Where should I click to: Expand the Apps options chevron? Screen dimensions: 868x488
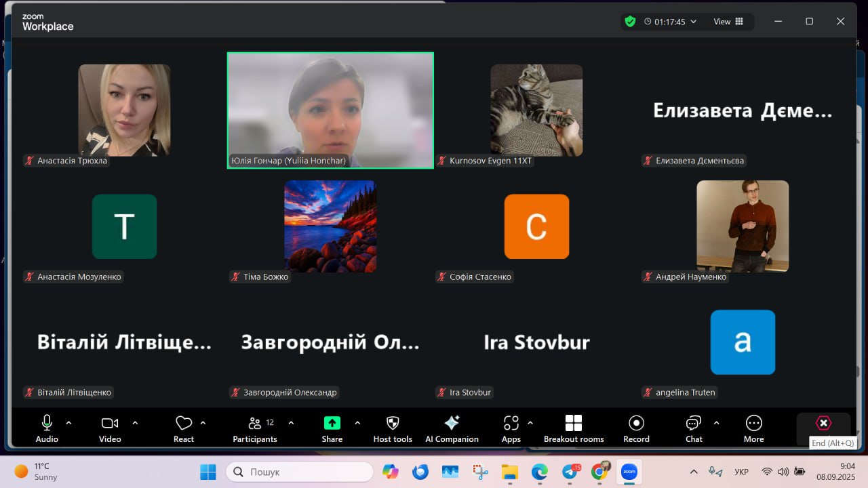tap(530, 423)
